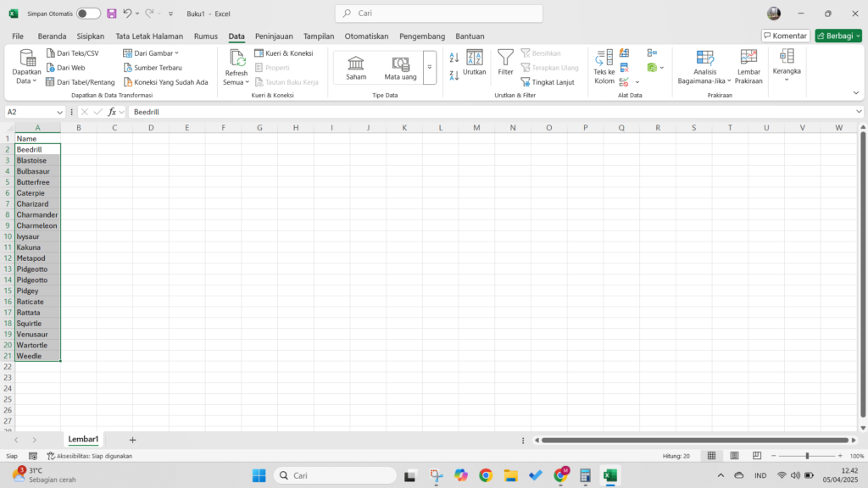The height and width of the screenshot is (488, 868).
Task: Switch to Tata Letak Halaman tab
Action: pyautogui.click(x=149, y=36)
